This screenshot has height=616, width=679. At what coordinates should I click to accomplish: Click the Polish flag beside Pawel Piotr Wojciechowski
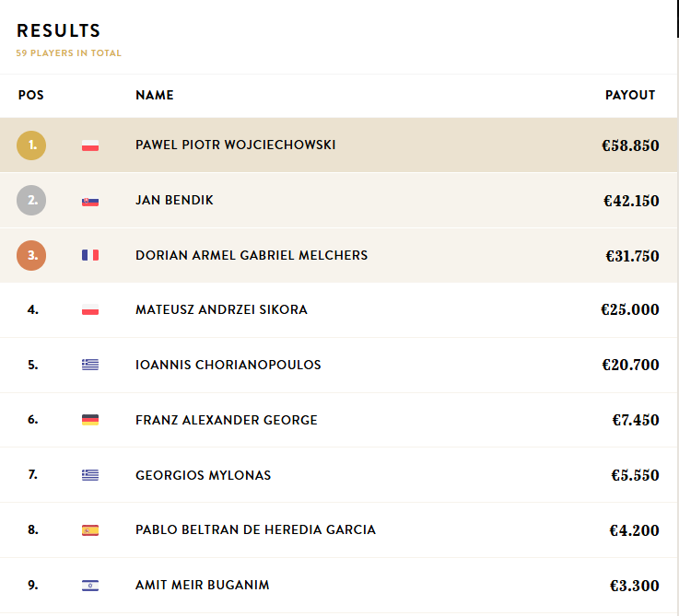click(x=90, y=145)
